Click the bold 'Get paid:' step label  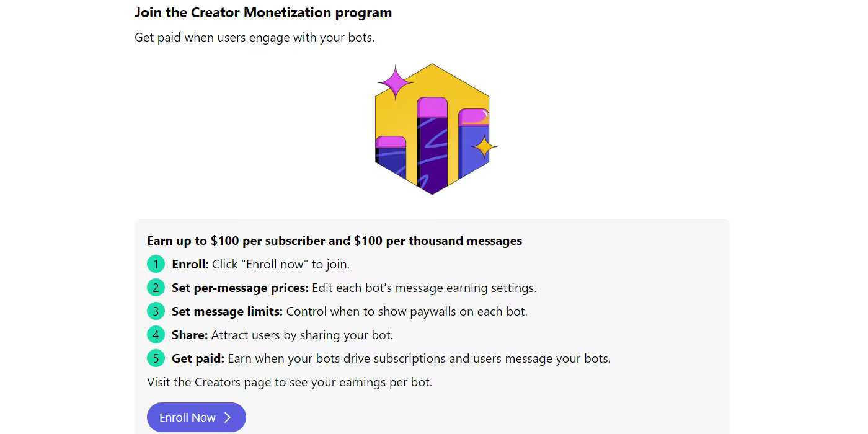pyautogui.click(x=198, y=358)
